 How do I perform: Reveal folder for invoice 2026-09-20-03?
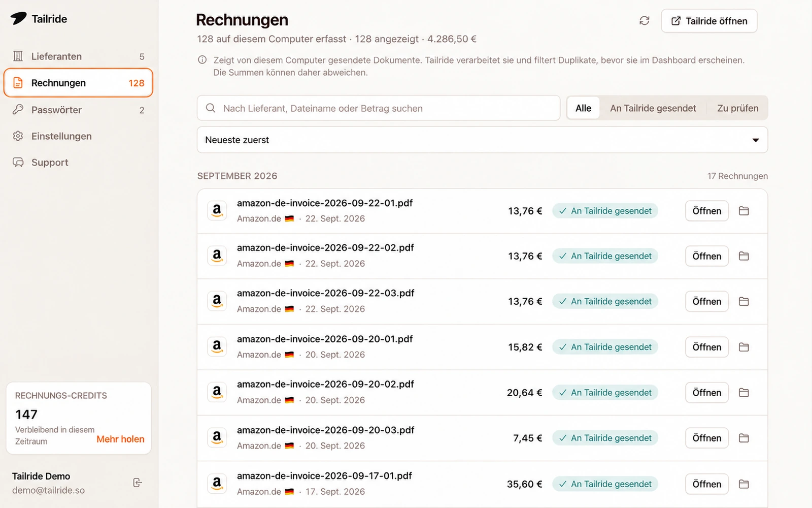(744, 438)
